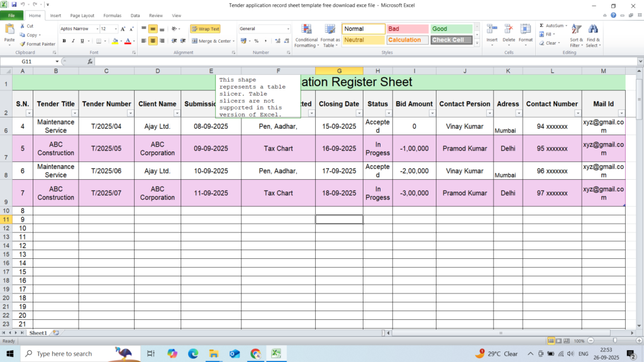This screenshot has height=362, width=644.
Task: Toggle Wrap Text for the cell
Action: coord(205,29)
